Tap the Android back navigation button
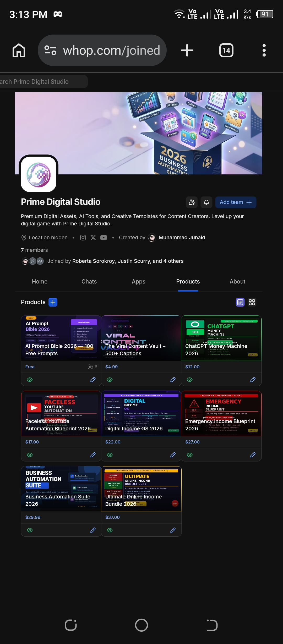The image size is (283, 644). click(212, 625)
